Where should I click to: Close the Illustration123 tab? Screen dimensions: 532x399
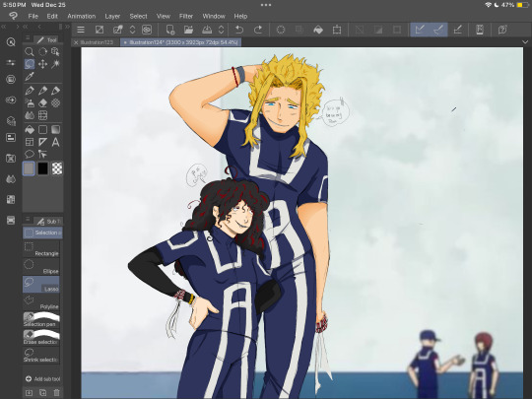(x=76, y=42)
